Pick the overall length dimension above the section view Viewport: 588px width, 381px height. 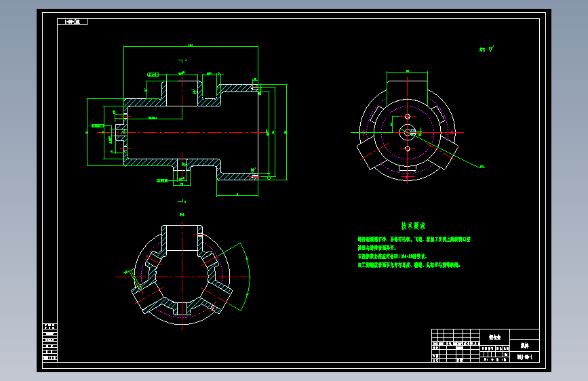pyautogui.click(x=191, y=46)
